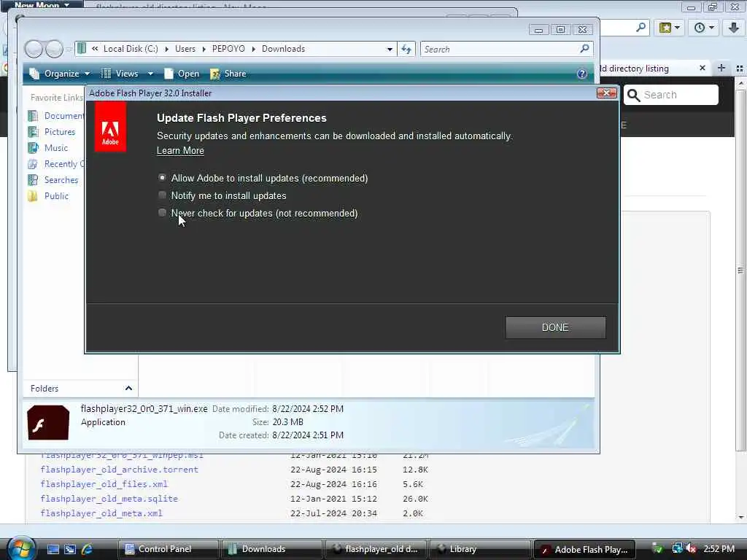Open Explorer help question mark icon

pos(581,74)
